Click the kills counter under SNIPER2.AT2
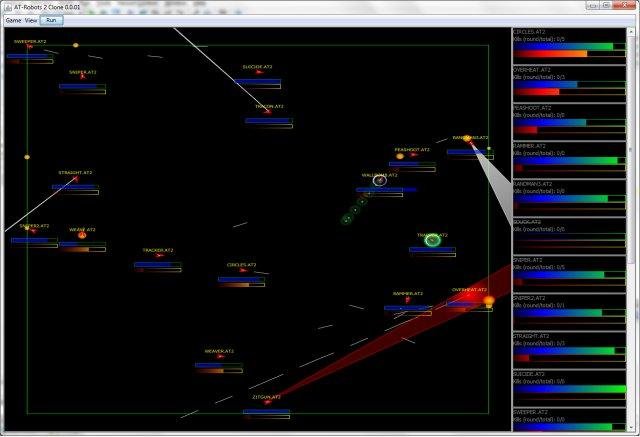 539,305
